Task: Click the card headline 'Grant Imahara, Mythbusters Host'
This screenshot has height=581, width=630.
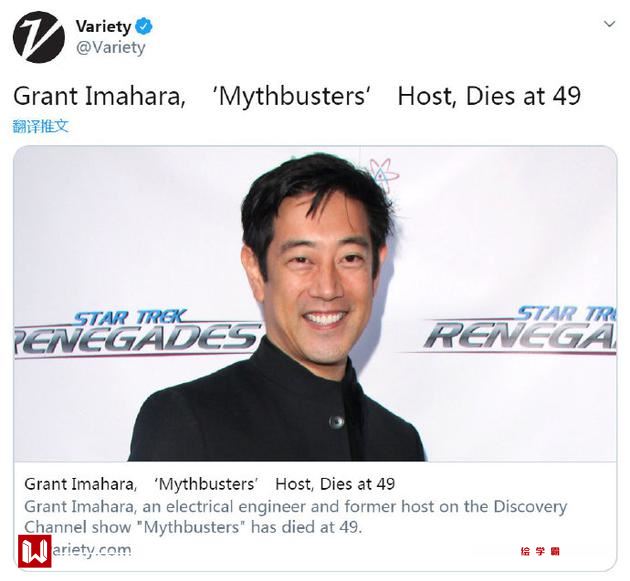Action: (209, 484)
